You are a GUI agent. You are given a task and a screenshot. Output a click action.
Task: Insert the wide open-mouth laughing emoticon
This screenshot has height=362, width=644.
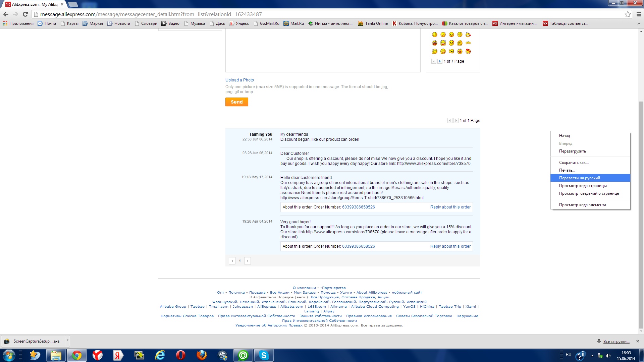pos(435,43)
